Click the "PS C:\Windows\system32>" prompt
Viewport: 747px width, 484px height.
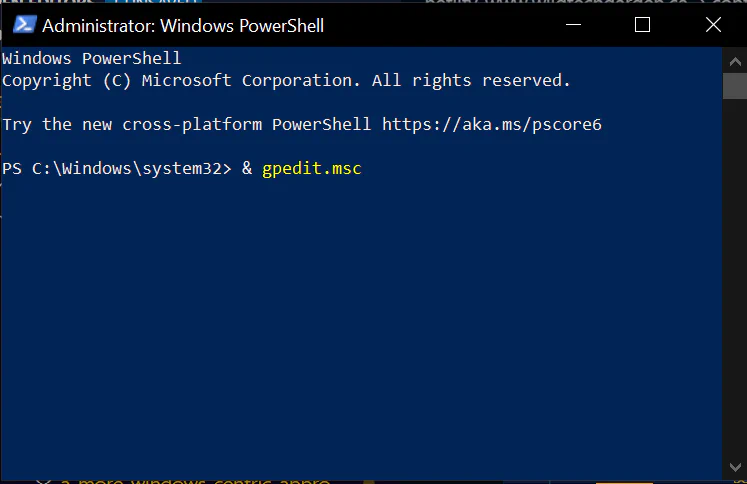pos(116,169)
